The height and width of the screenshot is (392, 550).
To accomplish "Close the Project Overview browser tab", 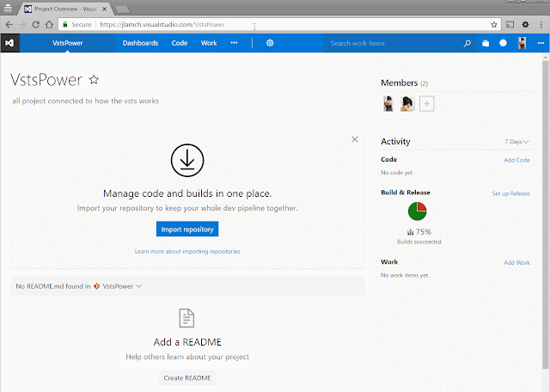I will 105,9.
